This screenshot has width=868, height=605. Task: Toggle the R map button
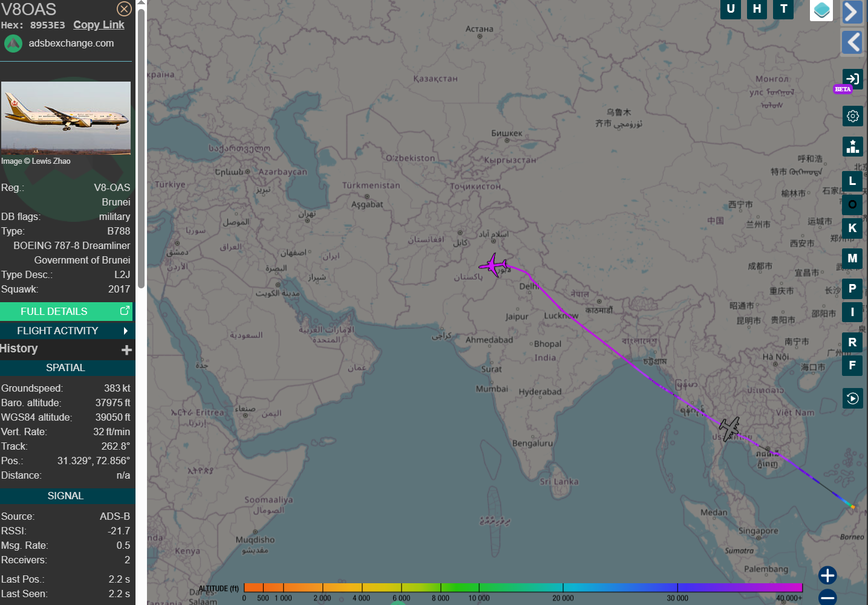(x=852, y=342)
